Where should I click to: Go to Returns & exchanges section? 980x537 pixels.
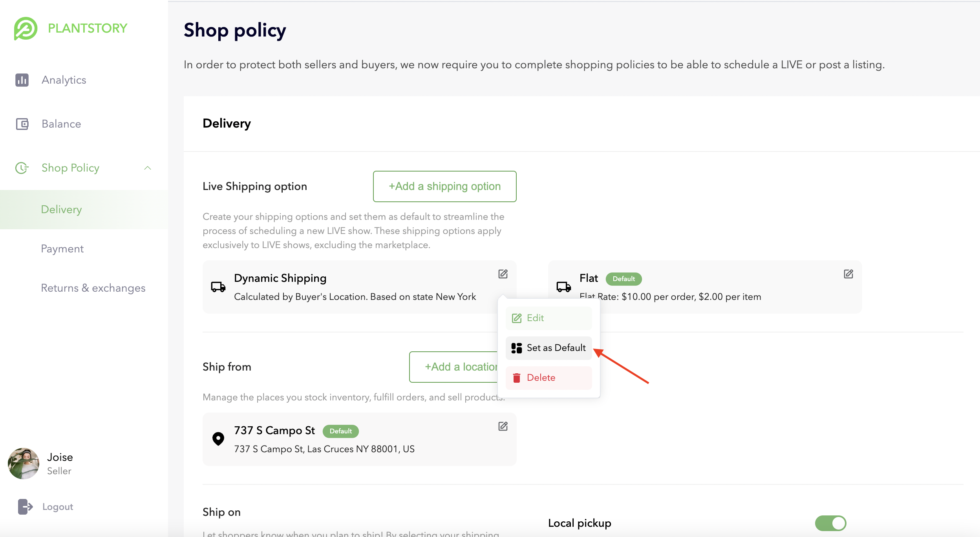pyautogui.click(x=93, y=288)
